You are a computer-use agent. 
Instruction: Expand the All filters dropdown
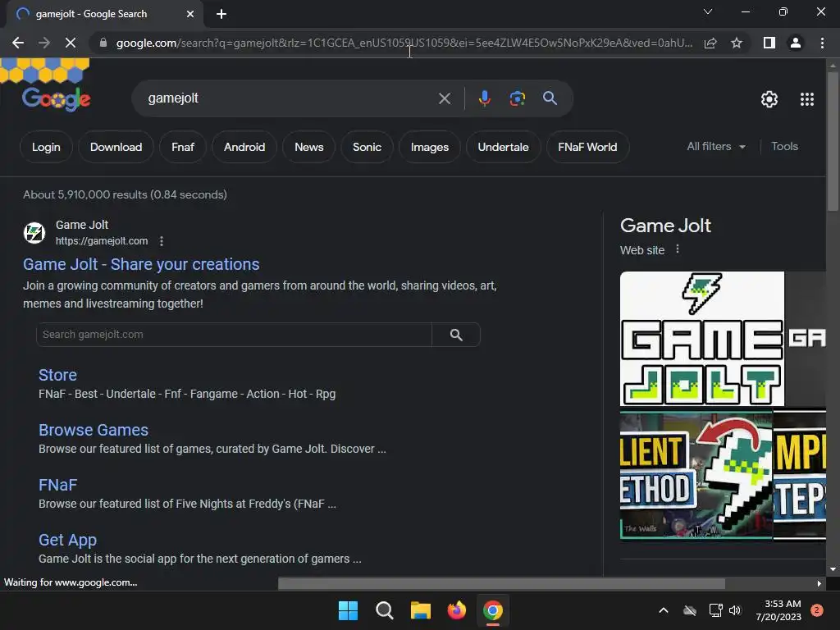716,146
